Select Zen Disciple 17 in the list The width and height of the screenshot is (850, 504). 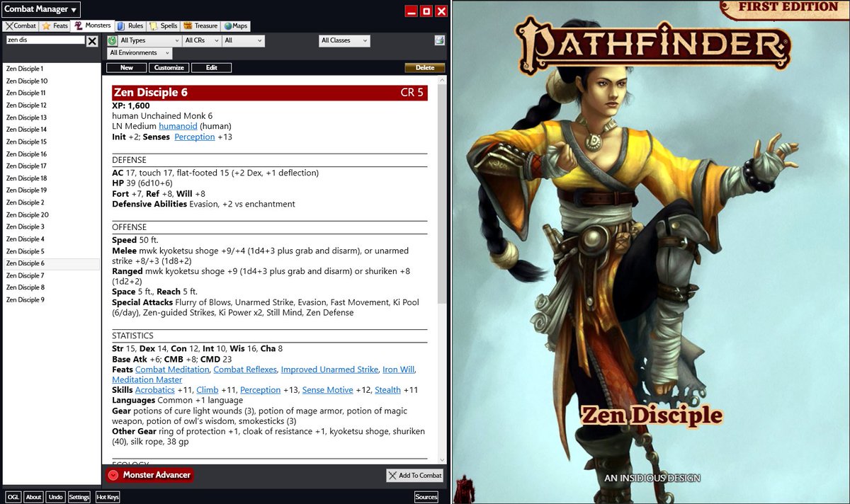tap(52, 166)
